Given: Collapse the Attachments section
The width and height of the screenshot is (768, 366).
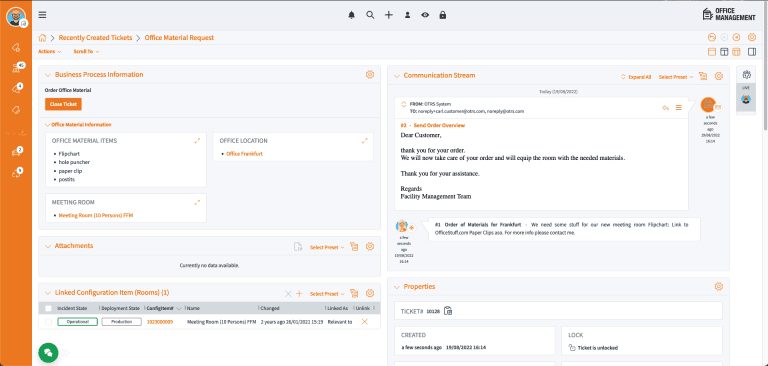Looking at the screenshot, I should [48, 246].
